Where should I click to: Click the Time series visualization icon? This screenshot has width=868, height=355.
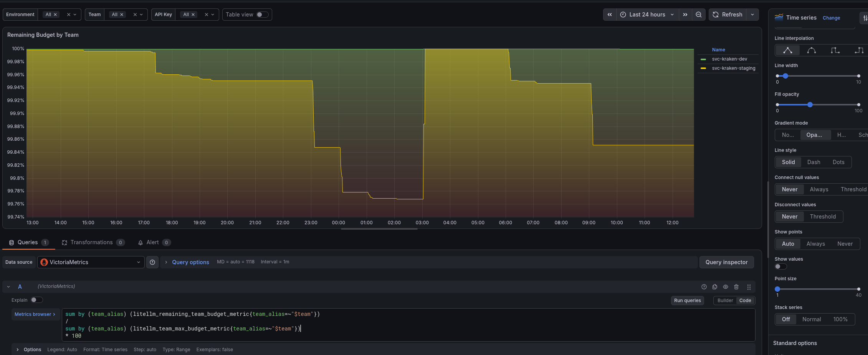(x=779, y=17)
